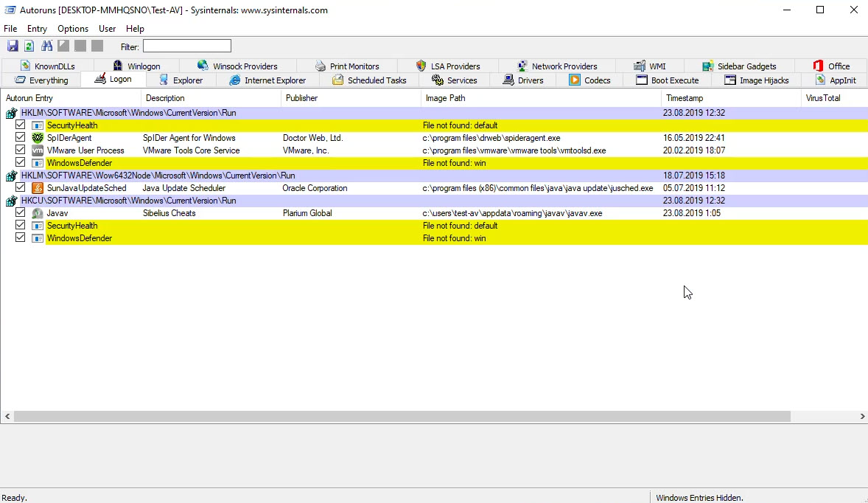
Task: Open the Sidebar Gadgets tab
Action: click(x=739, y=66)
